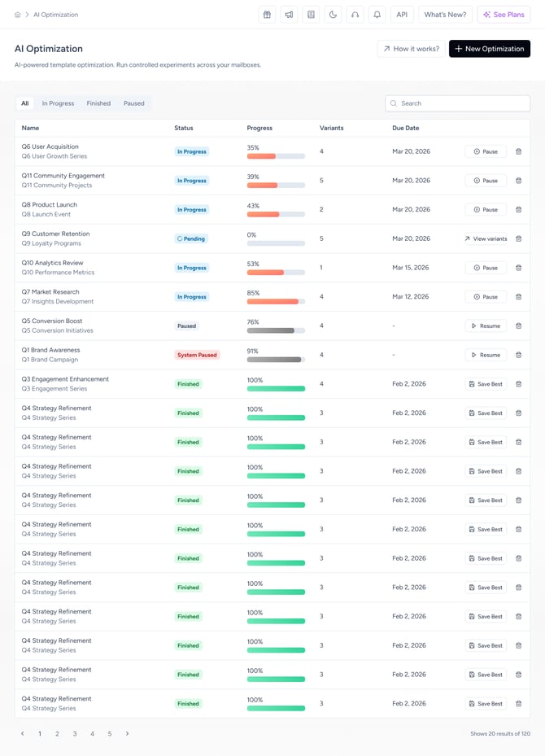Go to previous page with left chevron

click(x=22, y=733)
